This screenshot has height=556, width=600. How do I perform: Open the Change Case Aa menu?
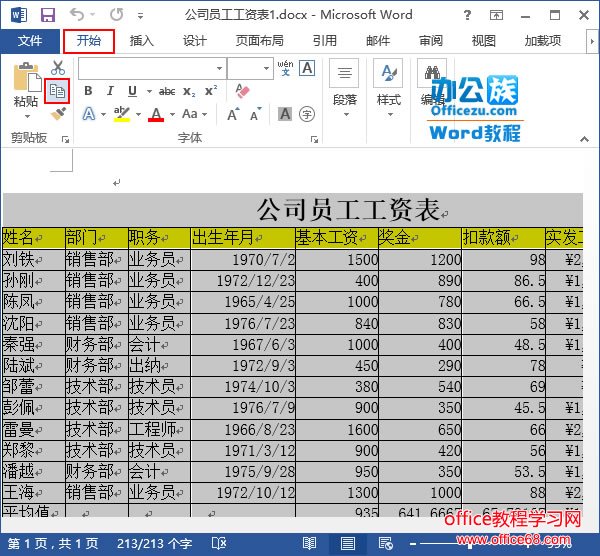pos(194,114)
